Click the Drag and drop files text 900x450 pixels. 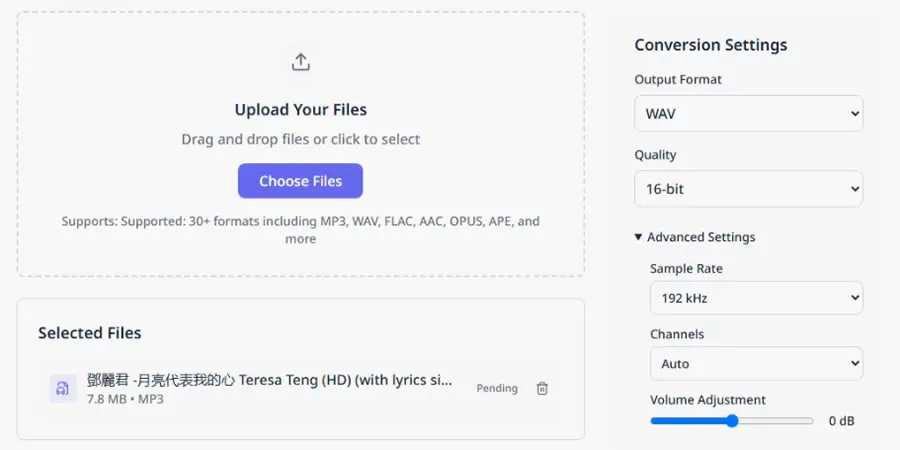(x=301, y=139)
